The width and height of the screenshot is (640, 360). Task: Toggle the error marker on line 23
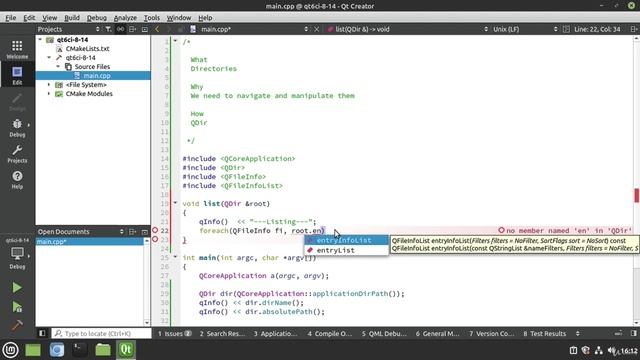(x=155, y=239)
